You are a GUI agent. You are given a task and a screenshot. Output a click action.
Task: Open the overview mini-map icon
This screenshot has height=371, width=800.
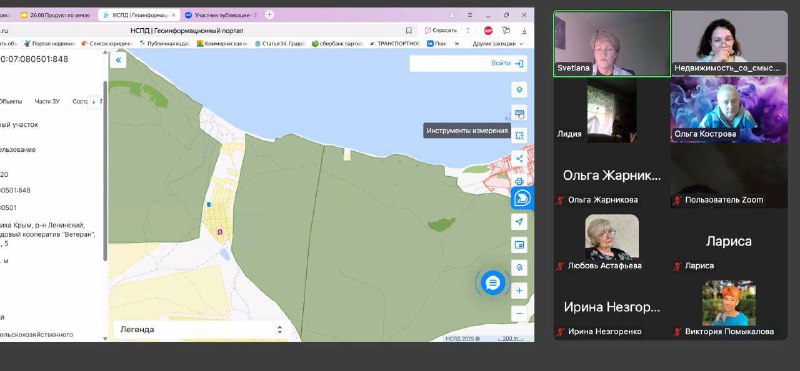pos(519,245)
